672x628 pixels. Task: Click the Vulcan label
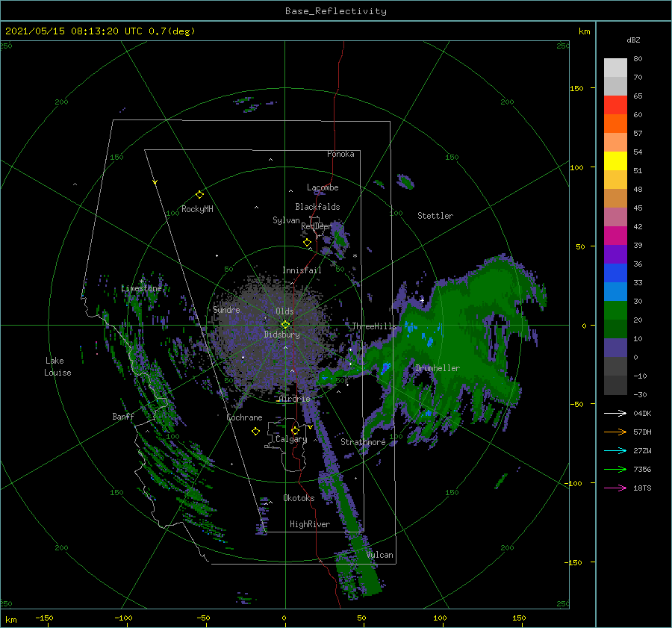(380, 555)
